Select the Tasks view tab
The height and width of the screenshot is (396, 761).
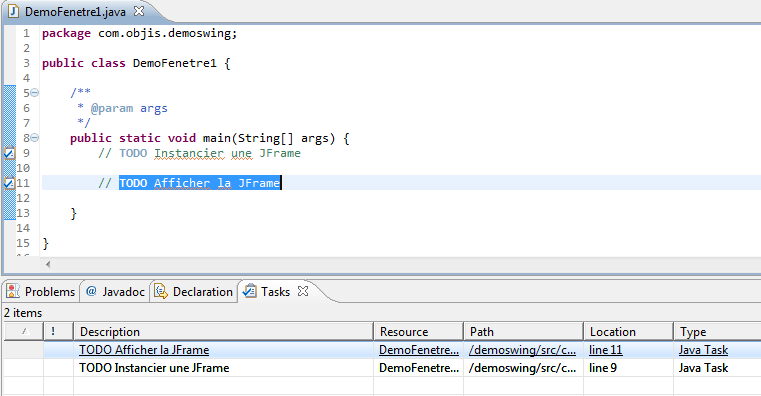coord(275,292)
